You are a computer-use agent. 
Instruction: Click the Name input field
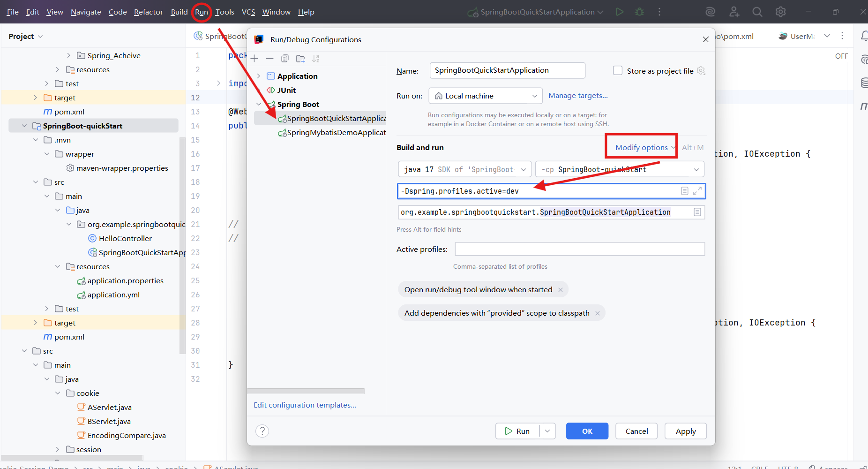point(507,70)
